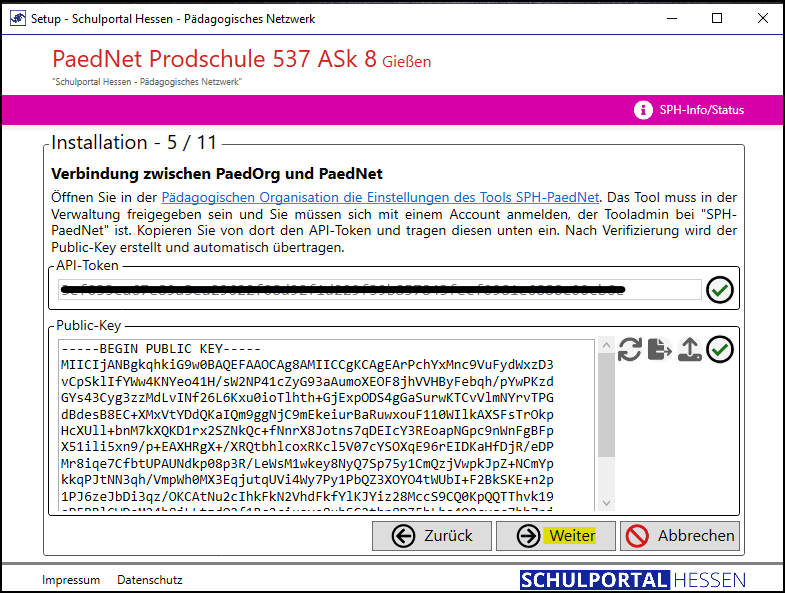Open the Impressum link
This screenshot has width=785, height=593.
[71, 580]
